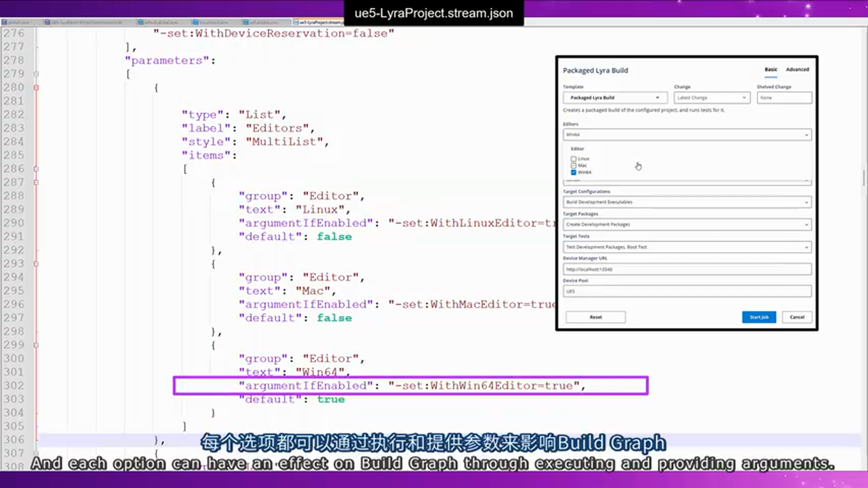The height and width of the screenshot is (488, 868).
Task: Collapse the Editors multi-select dropdown
Action: click(x=686, y=135)
